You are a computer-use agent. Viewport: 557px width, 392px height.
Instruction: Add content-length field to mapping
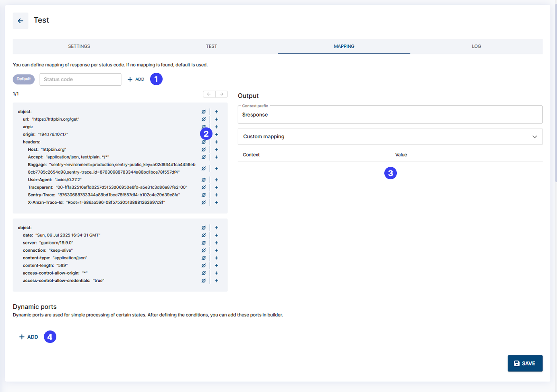click(x=216, y=265)
